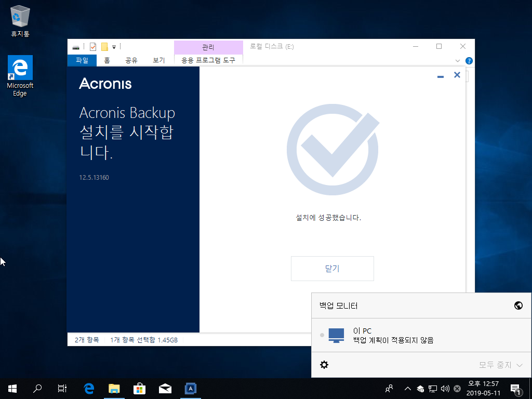Select the 이 PC entry in backup monitor

421,335
